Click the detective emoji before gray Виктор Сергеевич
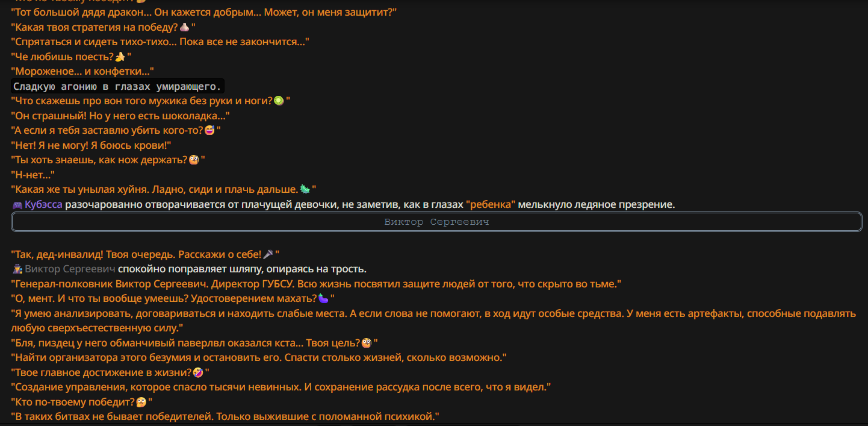This screenshot has height=426, width=868. click(x=17, y=269)
